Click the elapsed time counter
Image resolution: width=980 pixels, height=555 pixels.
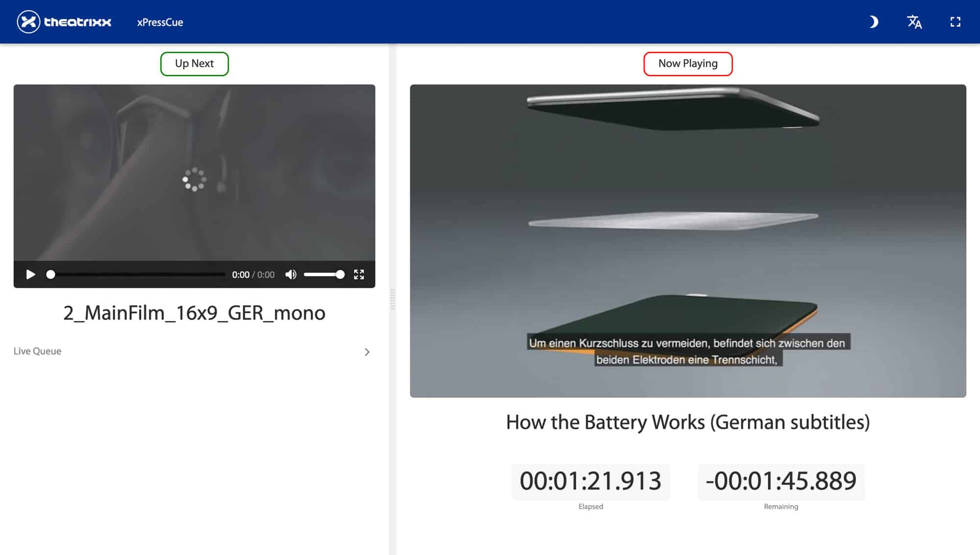pos(590,481)
